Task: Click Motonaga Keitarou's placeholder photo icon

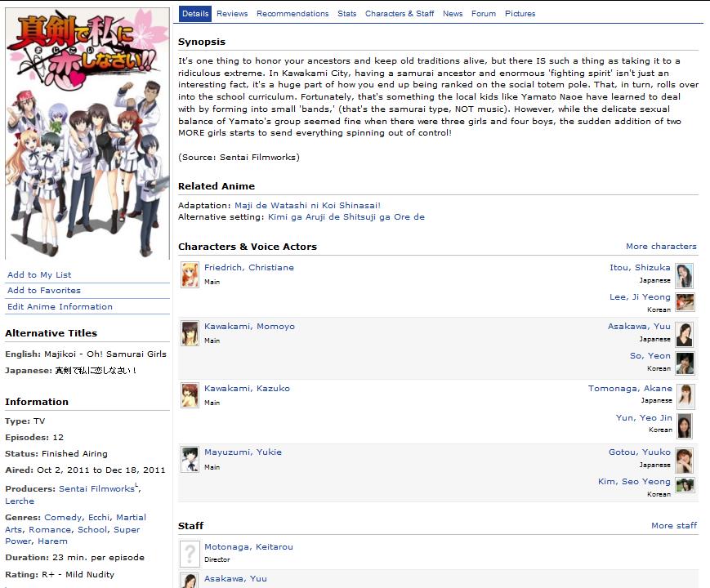Action: (190, 554)
